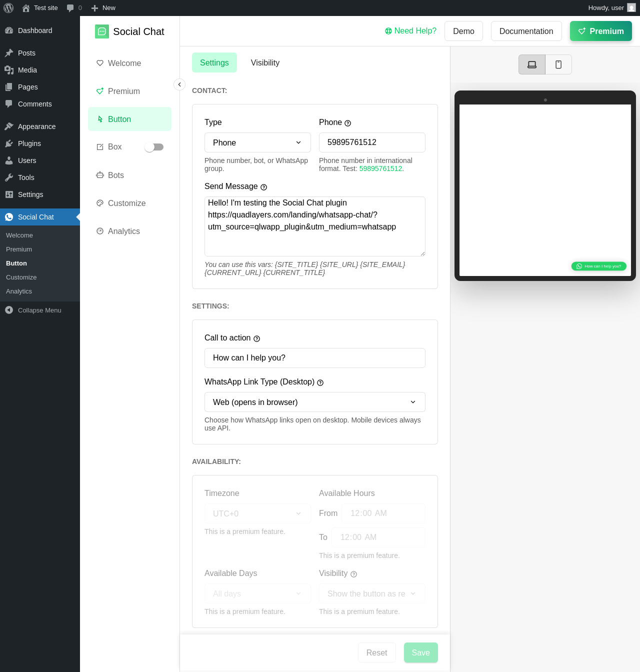Click the To time field
The image size is (640, 672).
pos(378,537)
